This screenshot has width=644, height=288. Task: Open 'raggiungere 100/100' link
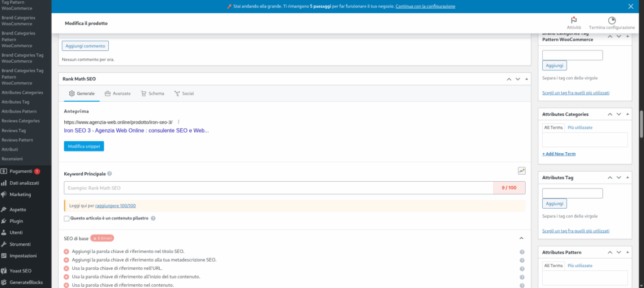tap(116, 206)
